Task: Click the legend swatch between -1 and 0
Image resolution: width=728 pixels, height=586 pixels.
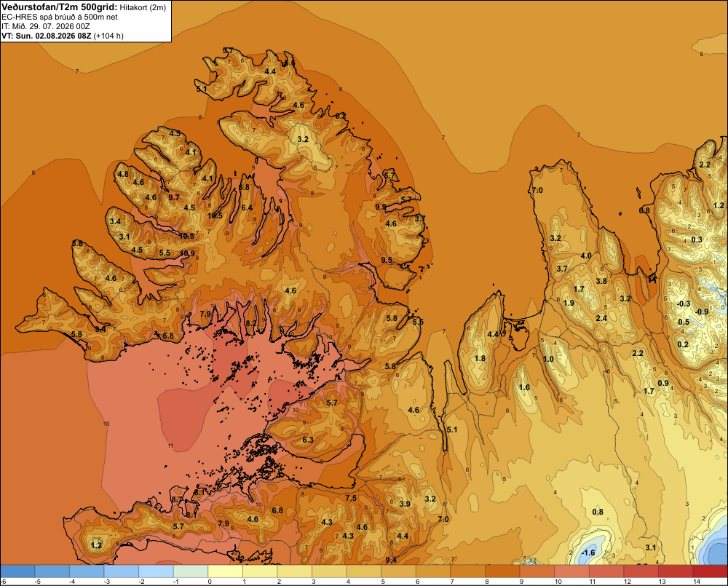Action: click(191, 571)
